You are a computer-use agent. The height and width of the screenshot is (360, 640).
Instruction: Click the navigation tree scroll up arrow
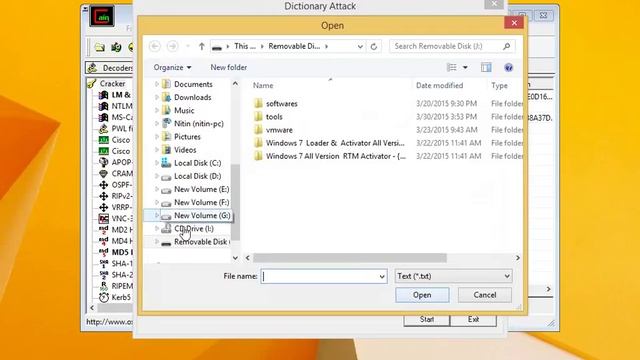click(235, 84)
